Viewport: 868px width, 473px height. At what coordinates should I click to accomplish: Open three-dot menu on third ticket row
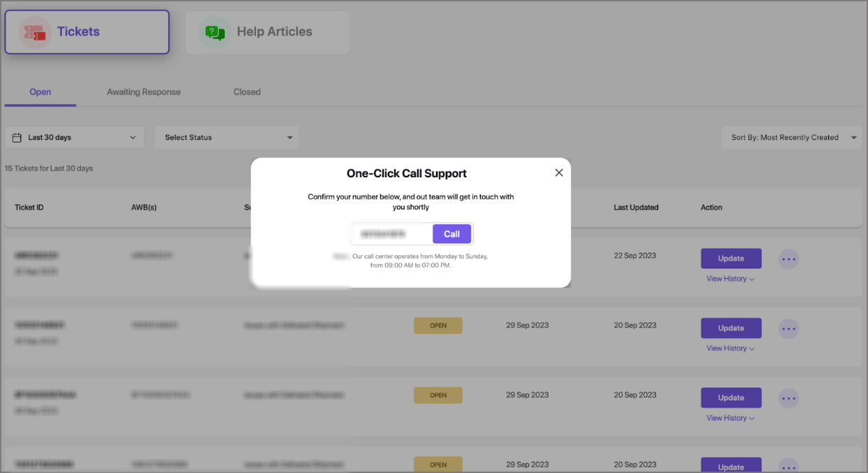789,398
